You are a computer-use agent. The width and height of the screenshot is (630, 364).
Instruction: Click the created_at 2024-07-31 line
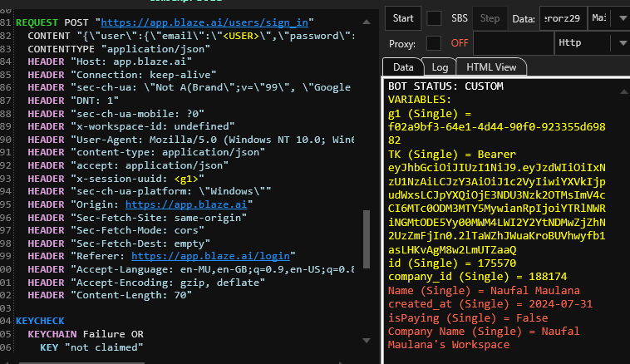point(490,304)
